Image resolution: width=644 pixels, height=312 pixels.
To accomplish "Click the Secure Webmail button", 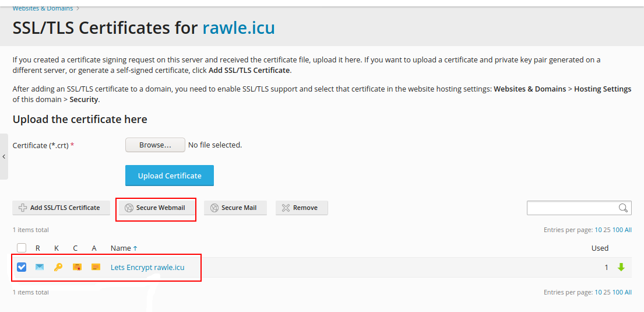I will coord(156,208).
